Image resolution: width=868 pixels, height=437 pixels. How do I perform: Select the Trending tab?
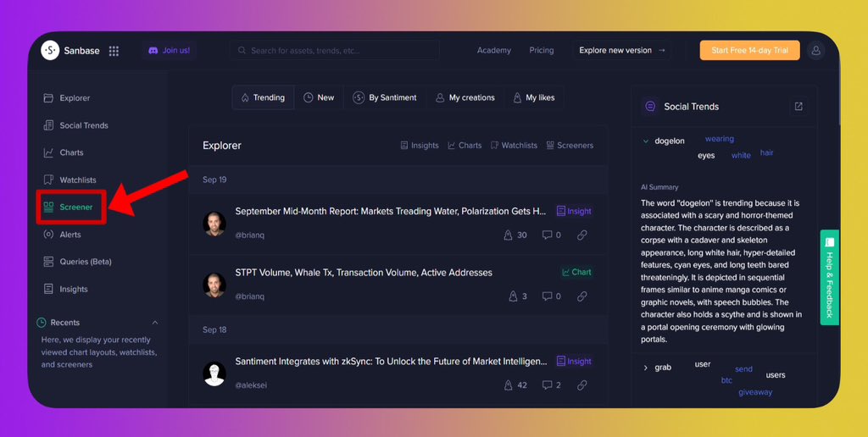pyautogui.click(x=263, y=97)
